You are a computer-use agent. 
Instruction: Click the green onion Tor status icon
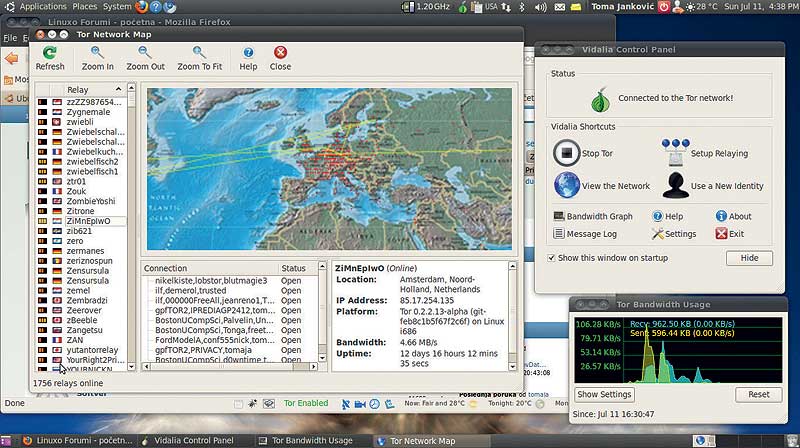coord(601,100)
